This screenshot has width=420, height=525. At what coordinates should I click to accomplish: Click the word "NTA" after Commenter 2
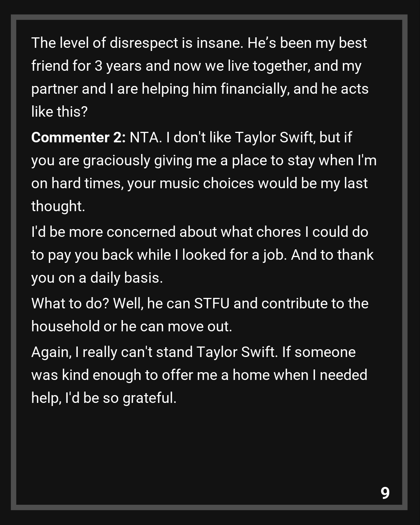[x=145, y=138]
